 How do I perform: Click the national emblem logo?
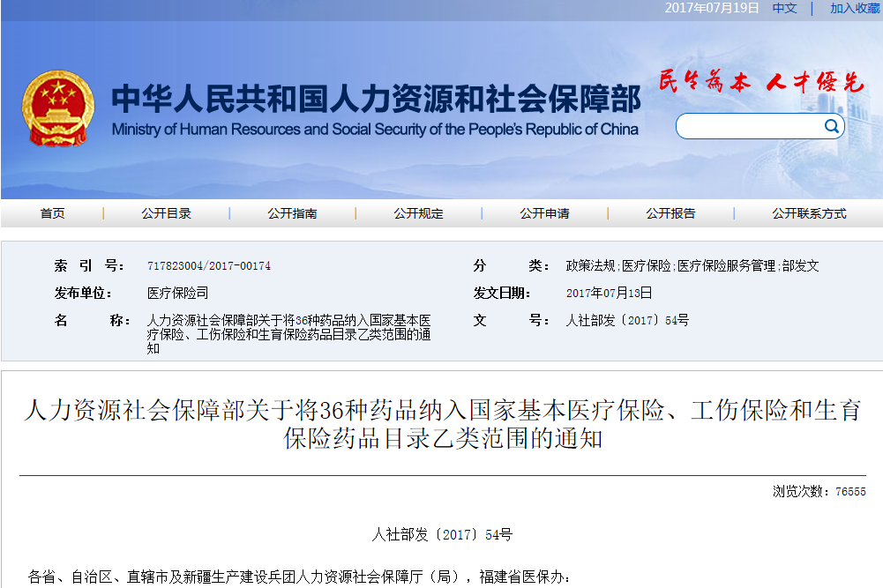(58, 108)
